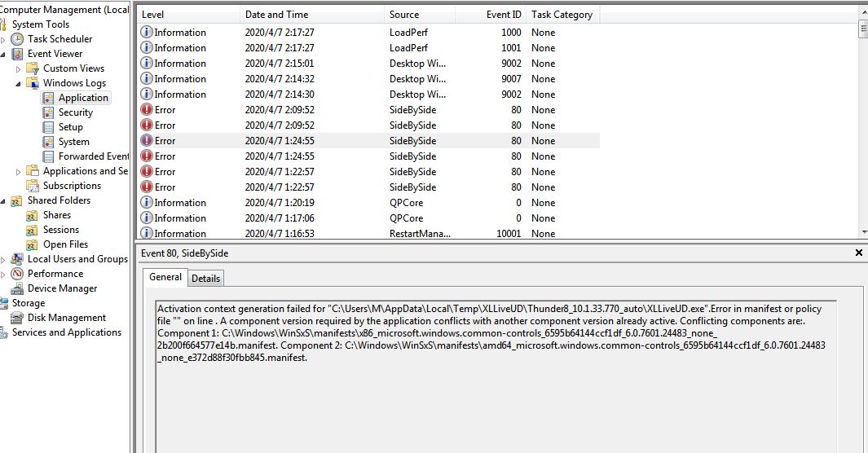This screenshot has height=453, width=868.
Task: Click info icon of LoadPerf 1000 event
Action: (x=146, y=32)
